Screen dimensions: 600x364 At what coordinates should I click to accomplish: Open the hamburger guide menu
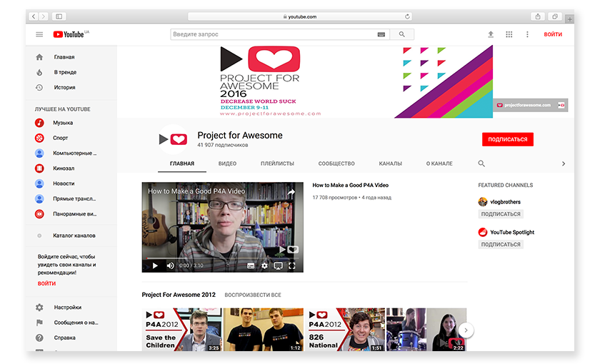pos(39,34)
